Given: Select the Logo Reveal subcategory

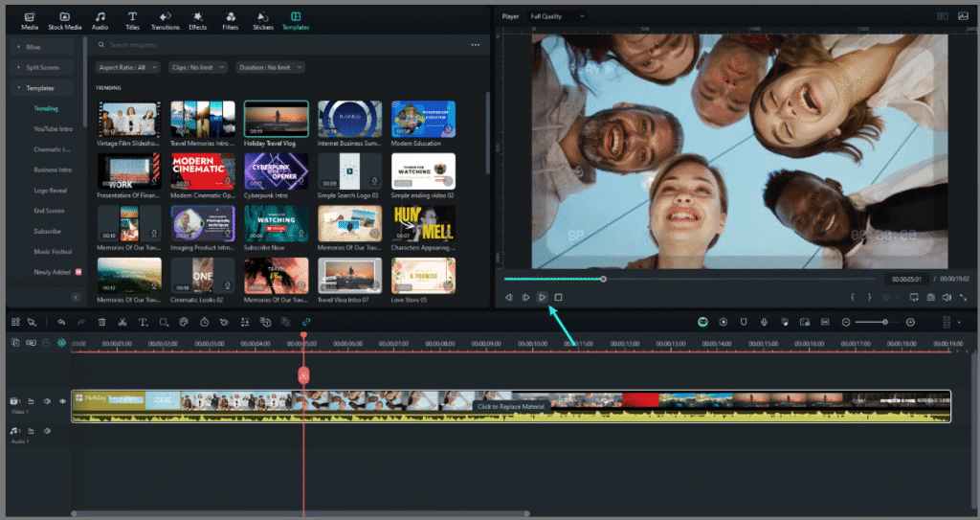Looking at the screenshot, I should (x=50, y=191).
